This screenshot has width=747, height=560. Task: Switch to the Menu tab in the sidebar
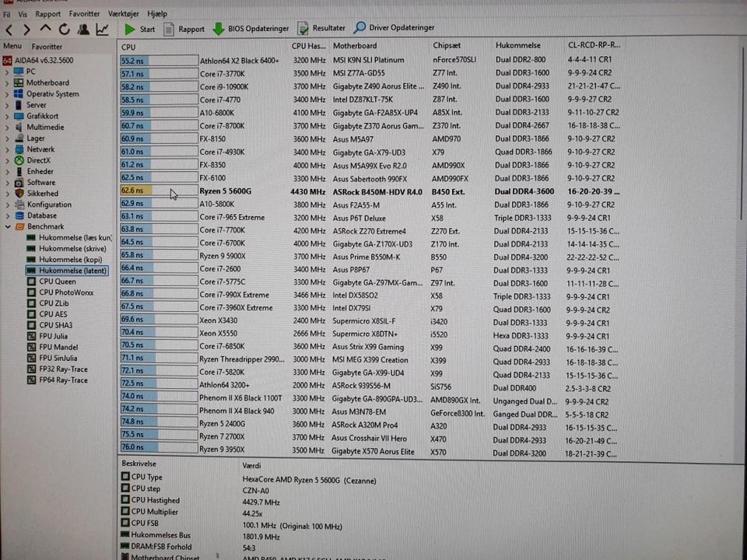pyautogui.click(x=12, y=46)
